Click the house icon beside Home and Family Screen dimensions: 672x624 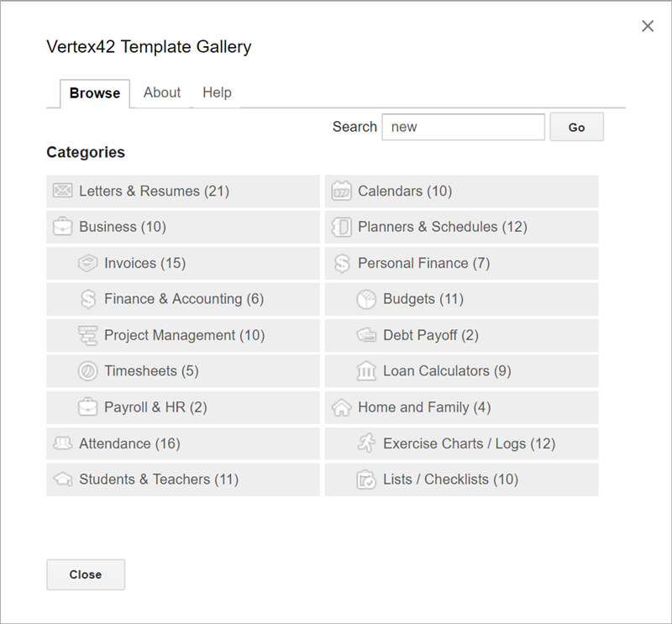click(341, 407)
